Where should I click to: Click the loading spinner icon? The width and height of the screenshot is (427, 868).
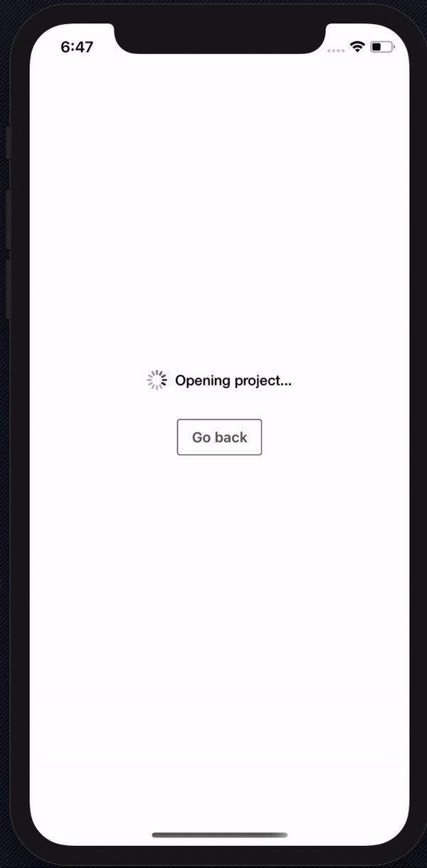point(157,380)
